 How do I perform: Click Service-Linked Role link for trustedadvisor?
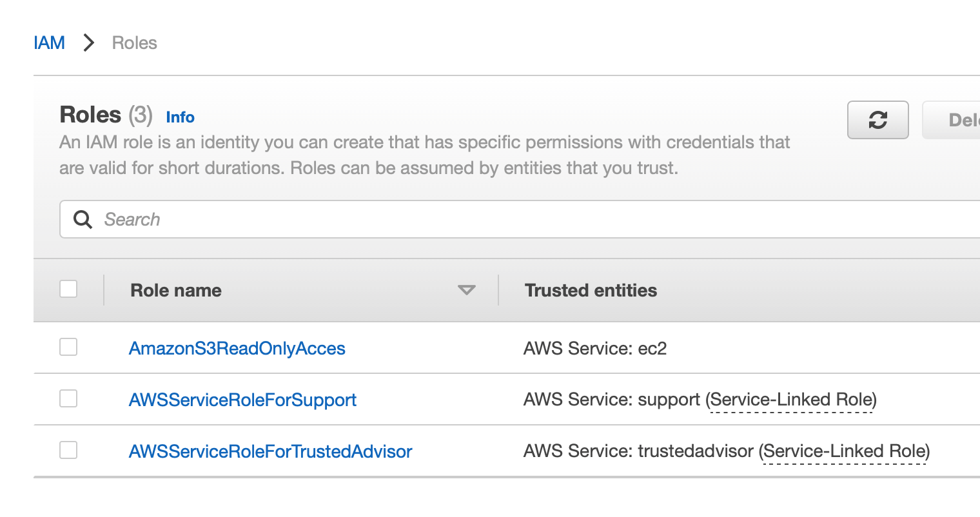point(845,451)
